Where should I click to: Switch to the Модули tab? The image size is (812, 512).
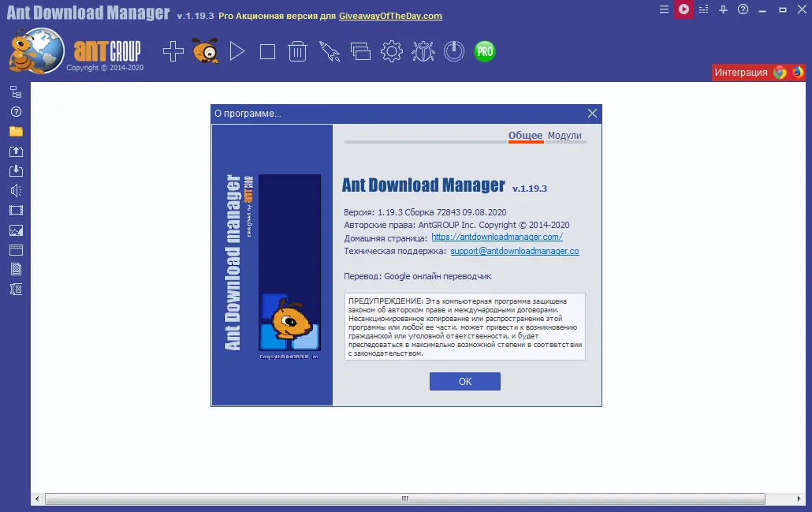click(564, 136)
